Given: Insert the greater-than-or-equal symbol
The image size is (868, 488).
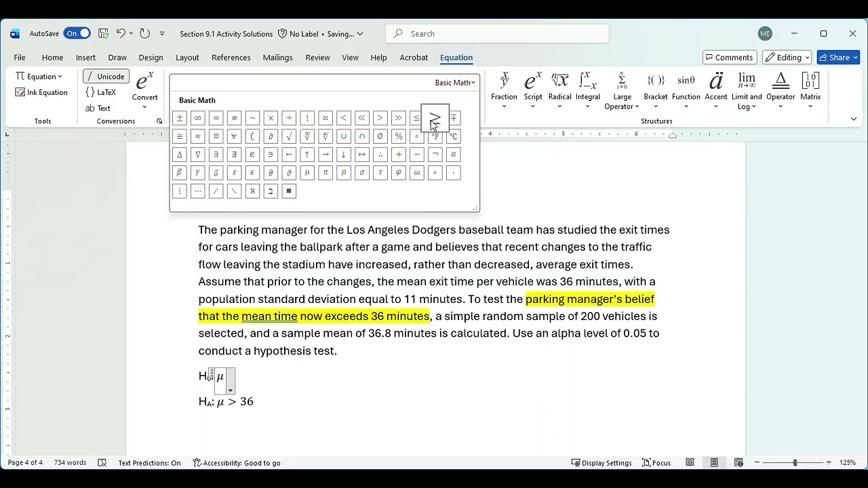Looking at the screenshot, I should tap(435, 118).
